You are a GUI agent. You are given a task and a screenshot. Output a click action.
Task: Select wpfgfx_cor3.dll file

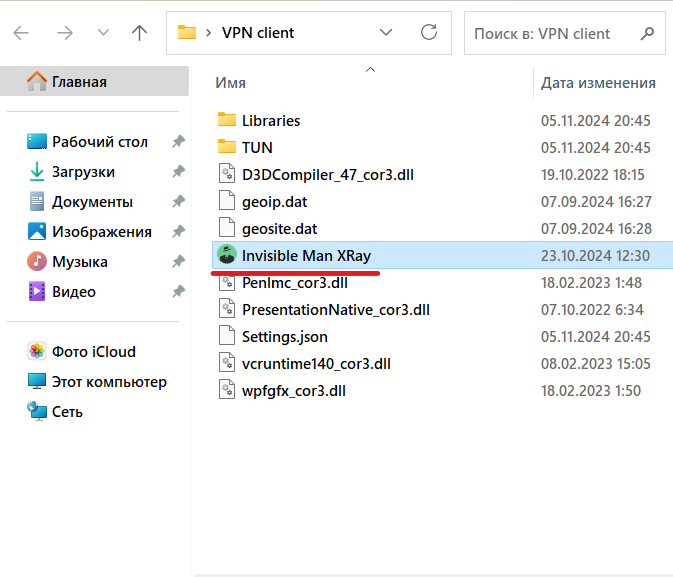tap(294, 391)
